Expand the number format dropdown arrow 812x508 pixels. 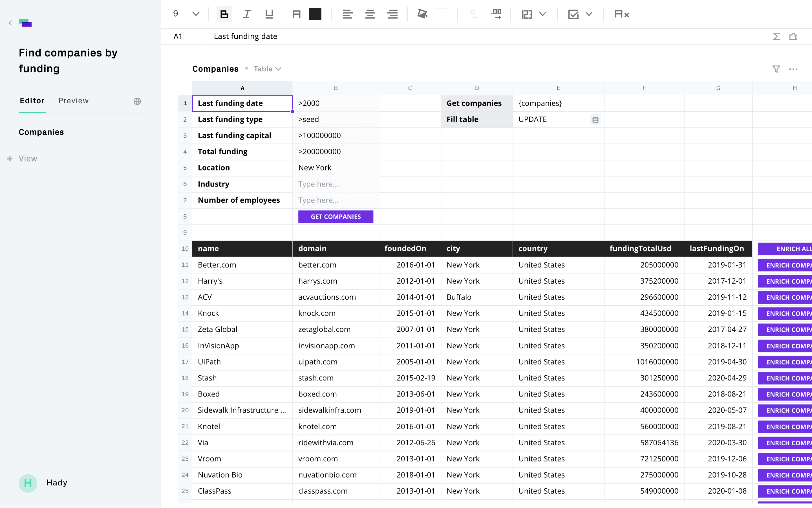tap(543, 14)
